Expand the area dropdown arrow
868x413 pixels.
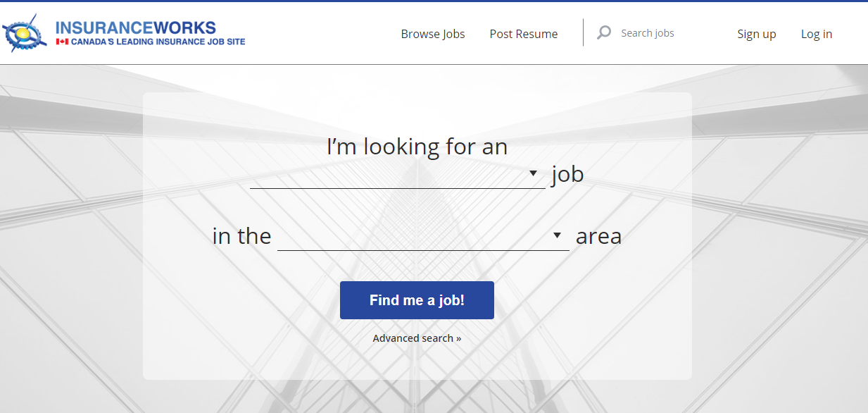click(x=557, y=235)
